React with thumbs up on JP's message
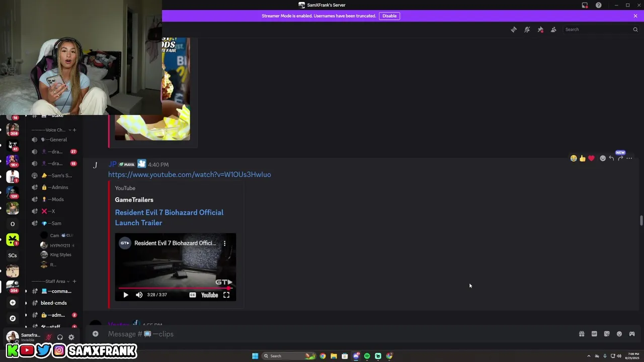The image size is (644, 362). [x=583, y=158]
